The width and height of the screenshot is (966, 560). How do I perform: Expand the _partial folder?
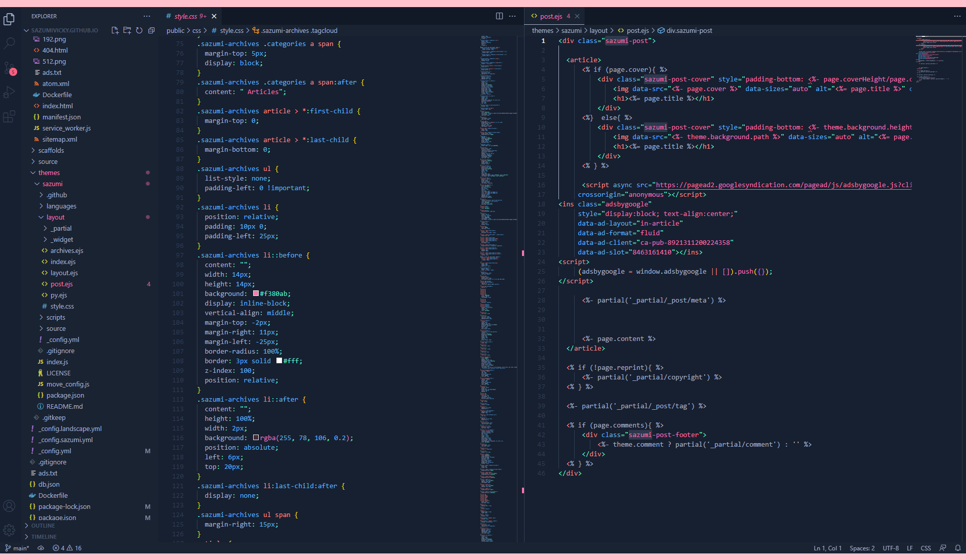pos(61,228)
